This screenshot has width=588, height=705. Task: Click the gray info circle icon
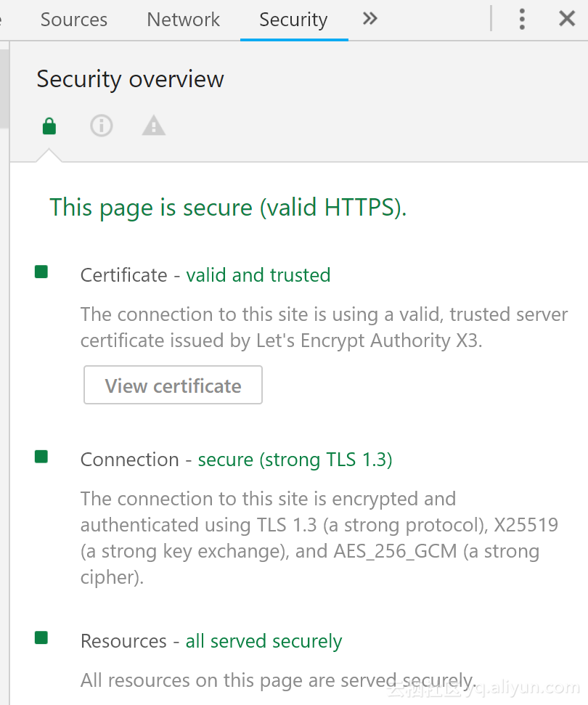click(101, 126)
